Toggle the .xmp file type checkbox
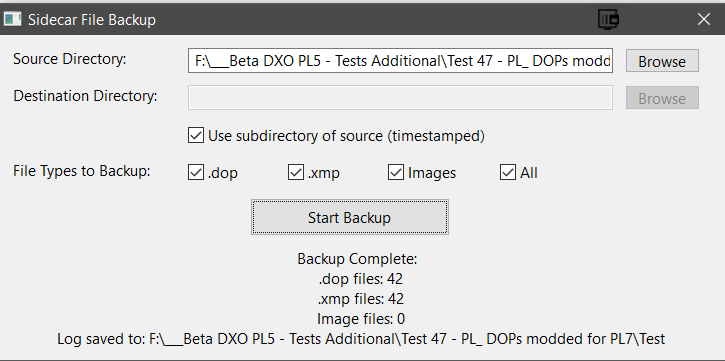Viewport: 725px width, 361px height. tap(296, 172)
